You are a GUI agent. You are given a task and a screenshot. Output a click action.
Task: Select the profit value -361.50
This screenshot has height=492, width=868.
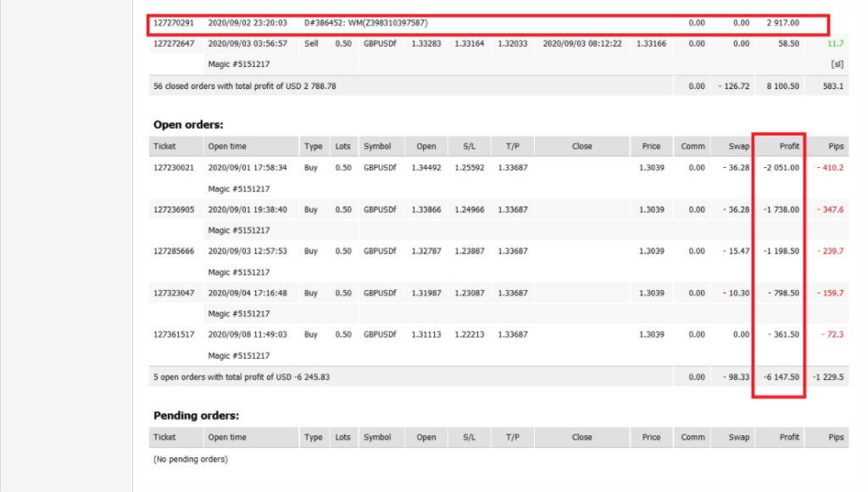tap(783, 335)
